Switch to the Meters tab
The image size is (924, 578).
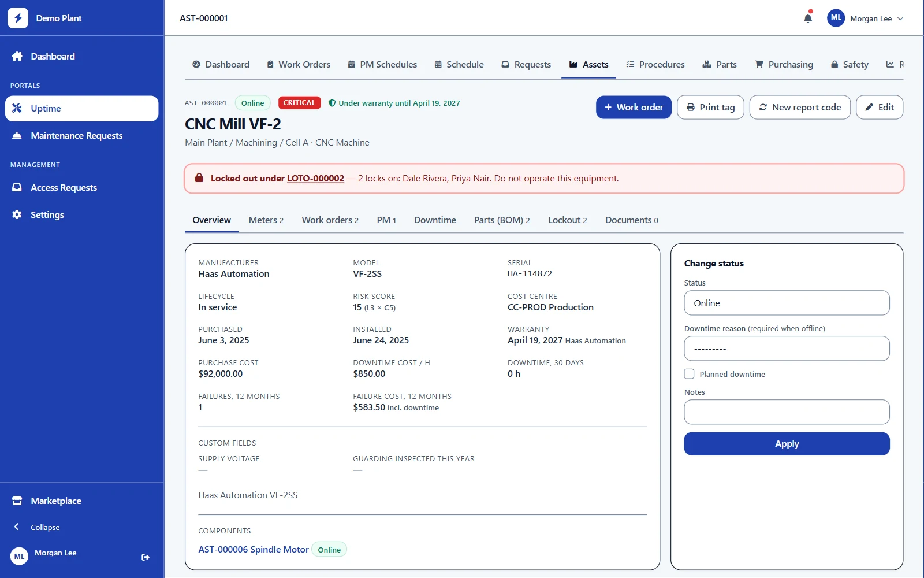(266, 220)
